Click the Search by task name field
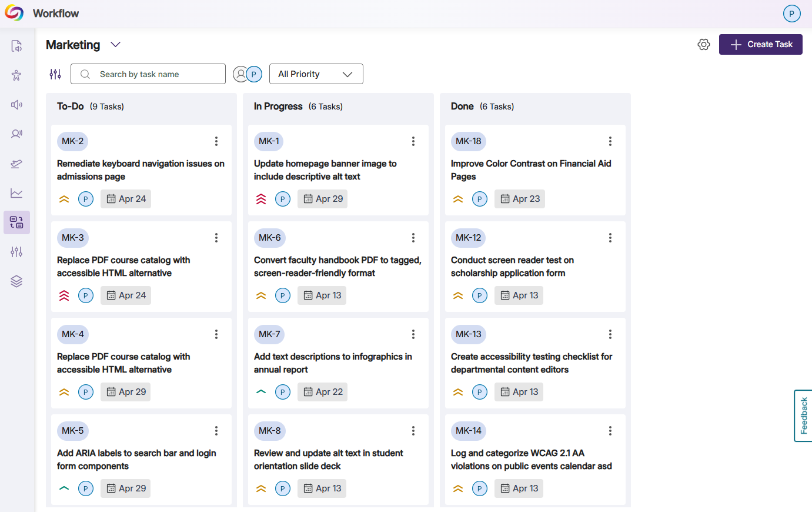Screen dimensions: 812x512 point(148,74)
